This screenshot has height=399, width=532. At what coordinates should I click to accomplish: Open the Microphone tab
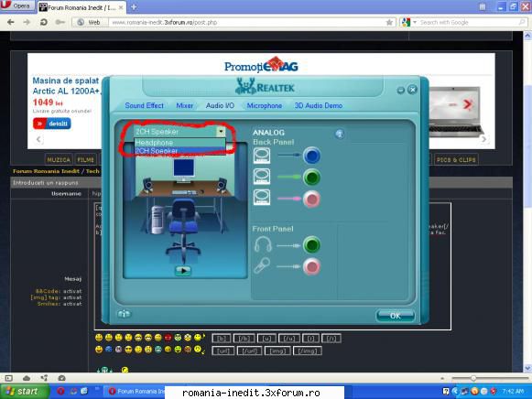[x=265, y=105]
